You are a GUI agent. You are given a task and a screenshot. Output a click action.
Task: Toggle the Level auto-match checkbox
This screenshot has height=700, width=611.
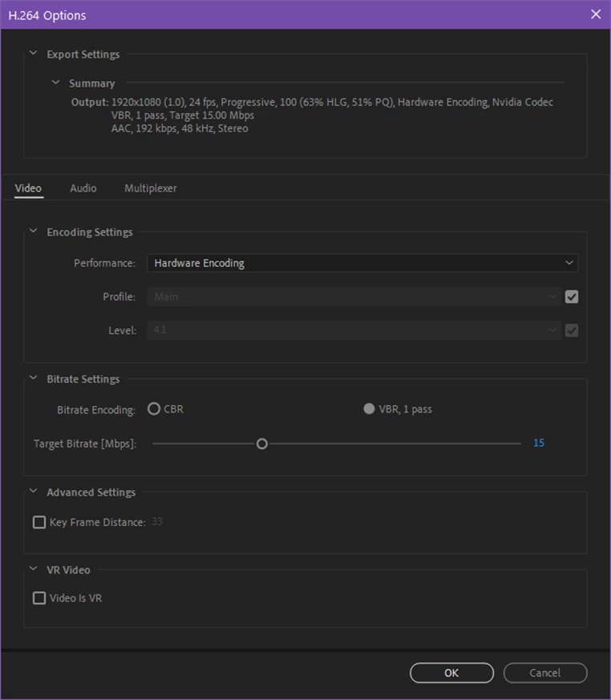pos(572,330)
